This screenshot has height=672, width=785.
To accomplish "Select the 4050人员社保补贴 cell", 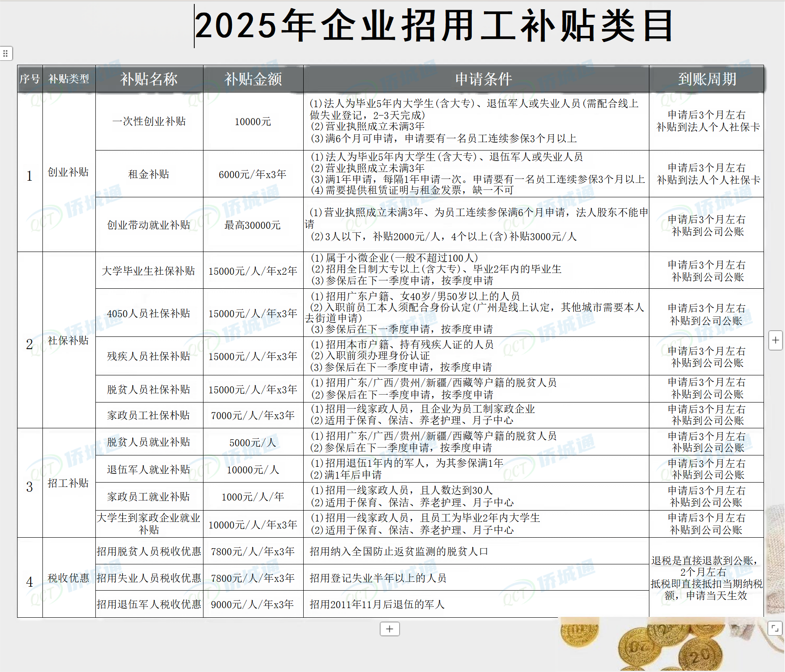I will tap(149, 313).
